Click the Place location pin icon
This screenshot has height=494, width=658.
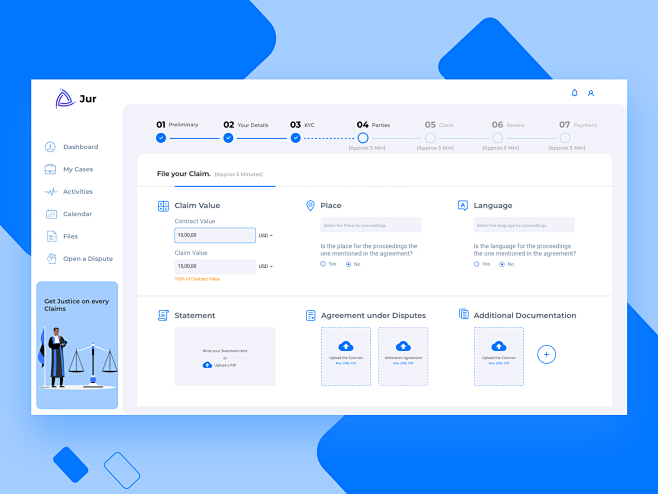310,206
